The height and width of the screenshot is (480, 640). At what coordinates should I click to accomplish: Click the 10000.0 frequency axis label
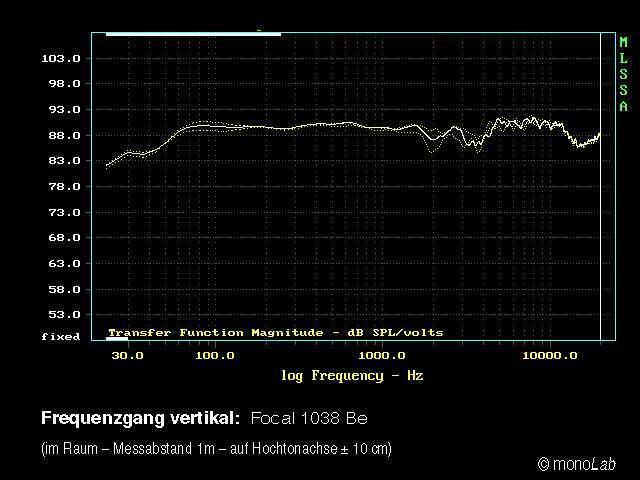(550, 356)
